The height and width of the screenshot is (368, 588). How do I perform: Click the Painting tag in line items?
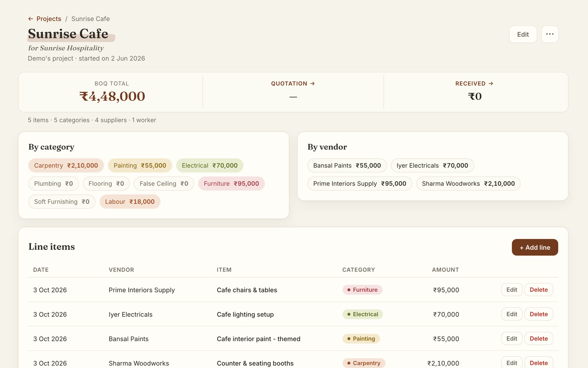(361, 339)
